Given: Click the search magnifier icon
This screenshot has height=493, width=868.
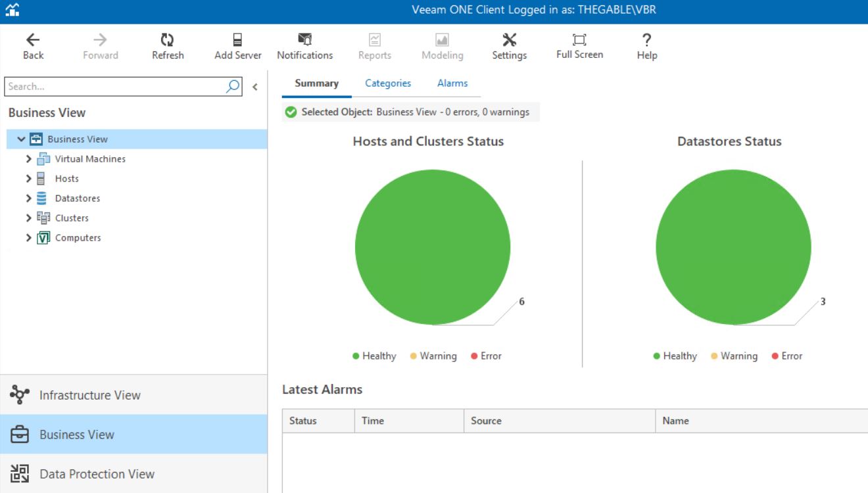Looking at the screenshot, I should coord(233,86).
